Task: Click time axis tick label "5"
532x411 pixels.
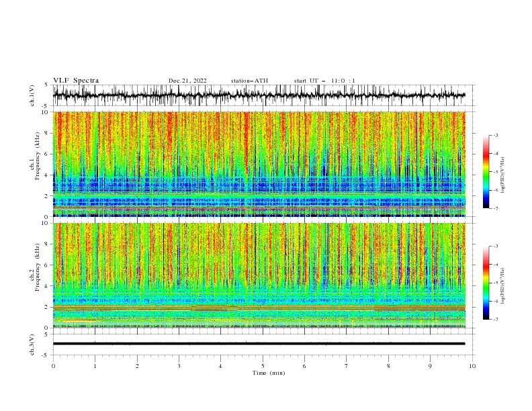Action: 263,366
